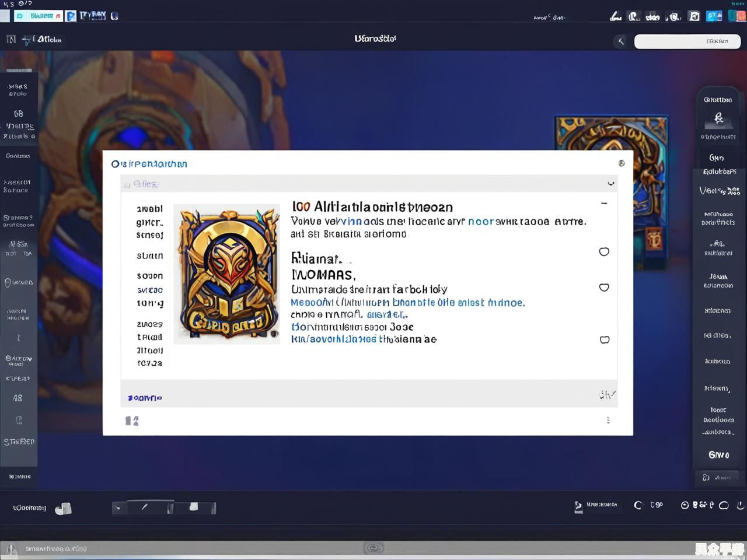Open the small dropdown arrow in bottom toolbar
This screenshot has width=747, height=560.
tap(118, 508)
